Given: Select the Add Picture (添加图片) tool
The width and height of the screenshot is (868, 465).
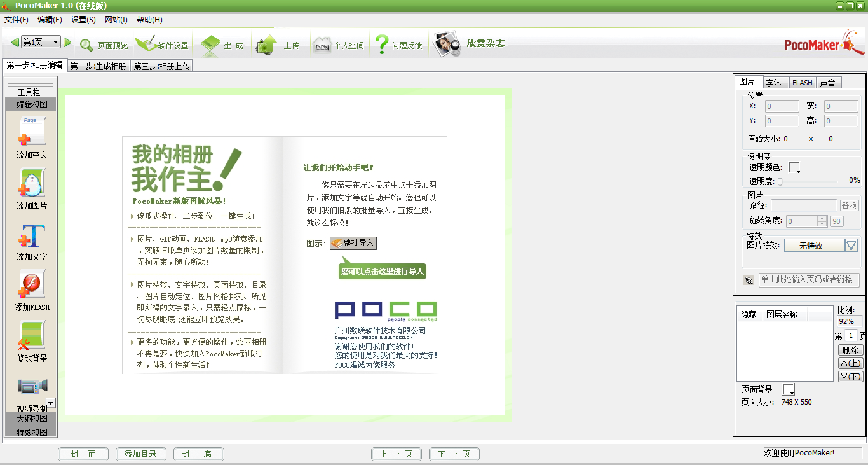Looking at the screenshot, I should point(31,183).
